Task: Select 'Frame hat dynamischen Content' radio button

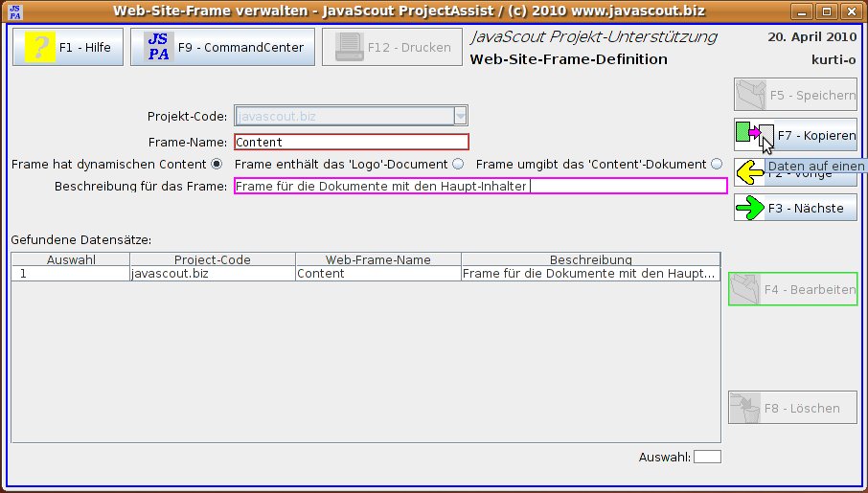Action: click(217, 164)
